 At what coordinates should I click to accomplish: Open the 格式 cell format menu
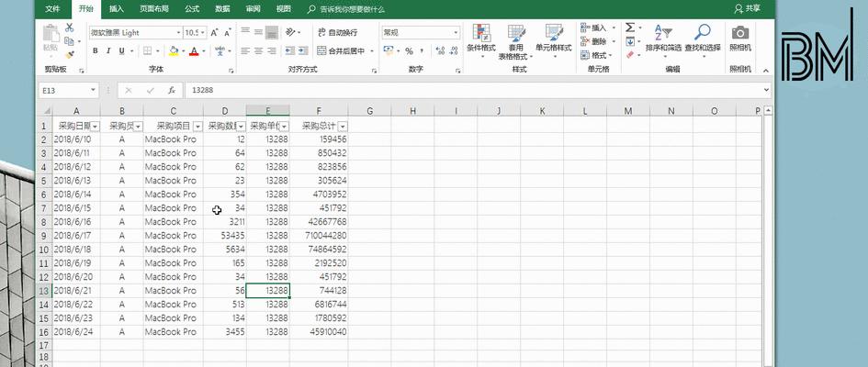[598, 55]
